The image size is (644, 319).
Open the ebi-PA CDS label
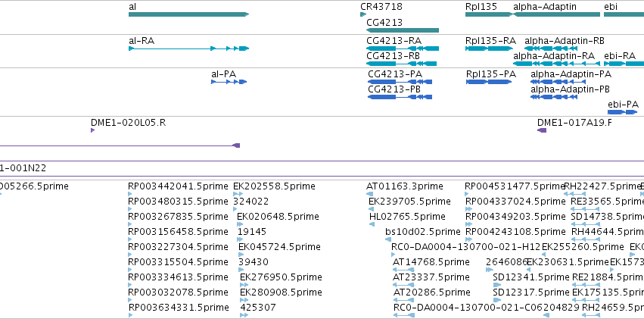(623, 105)
